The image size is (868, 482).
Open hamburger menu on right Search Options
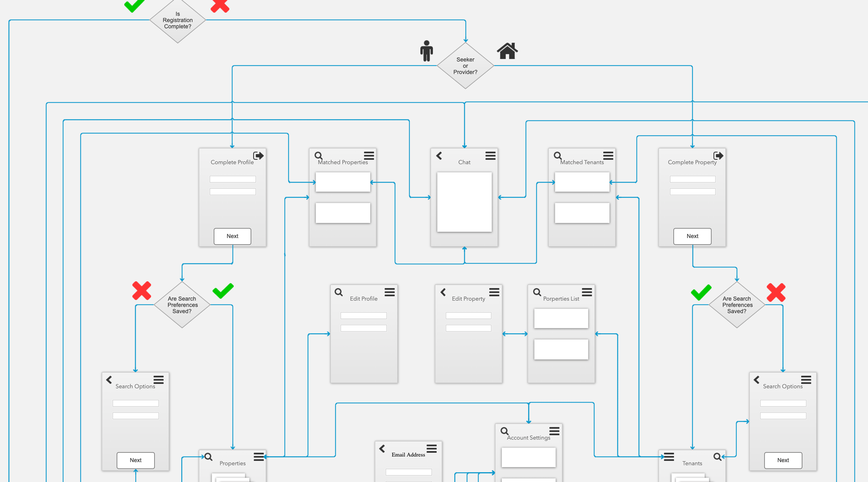(x=806, y=380)
